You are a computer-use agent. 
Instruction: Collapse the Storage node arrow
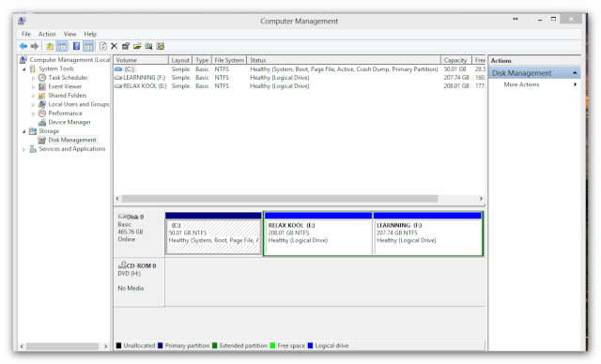pyautogui.click(x=24, y=131)
